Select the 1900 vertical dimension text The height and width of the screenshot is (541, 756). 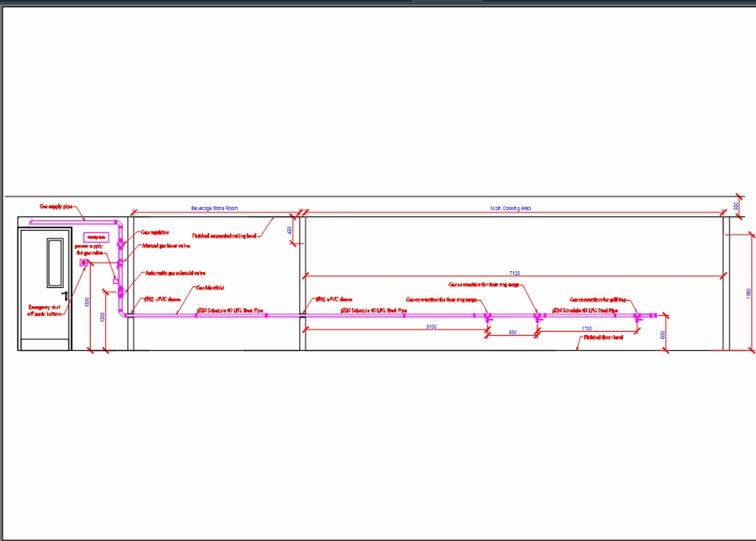748,292
